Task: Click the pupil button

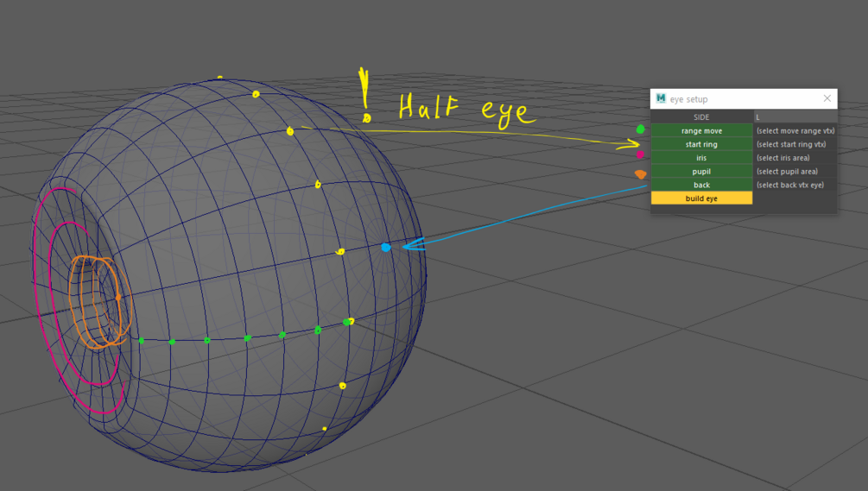Action: click(701, 172)
